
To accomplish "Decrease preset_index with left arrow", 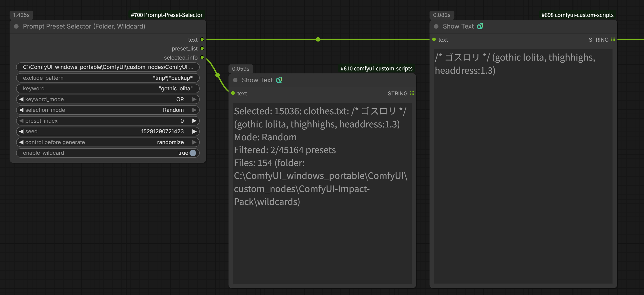I will pyautogui.click(x=21, y=121).
